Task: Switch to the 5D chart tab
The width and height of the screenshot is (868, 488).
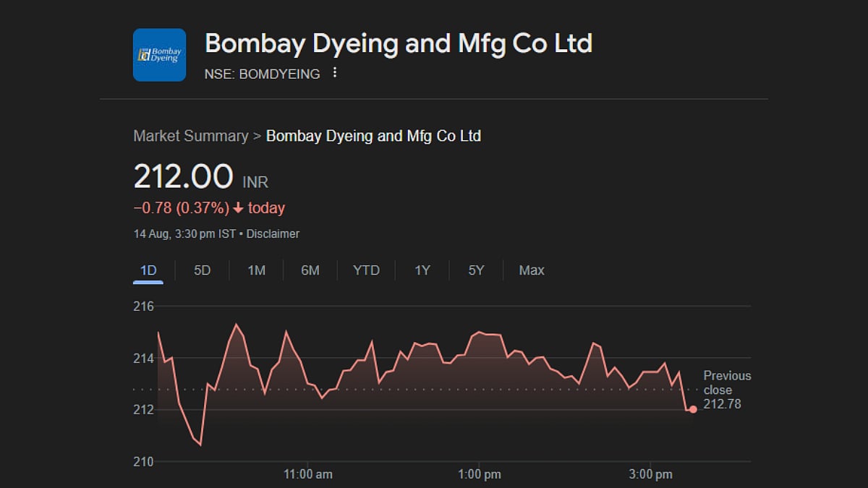Action: (x=202, y=270)
